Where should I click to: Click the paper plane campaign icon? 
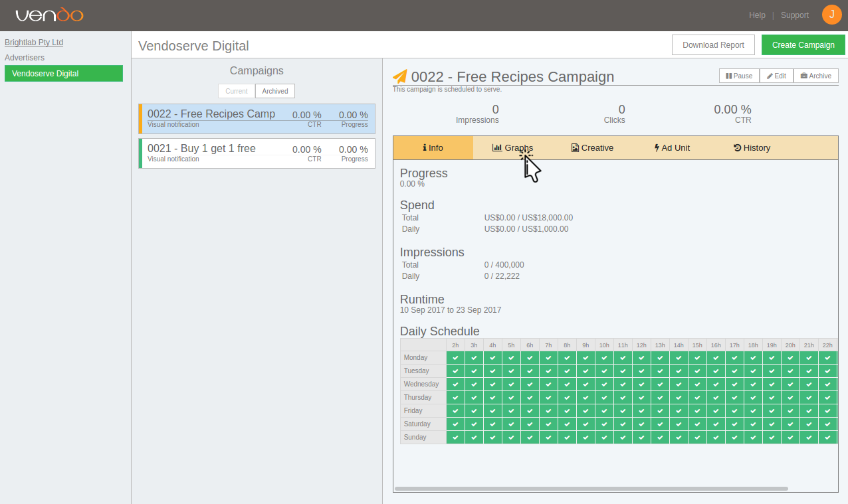(400, 77)
